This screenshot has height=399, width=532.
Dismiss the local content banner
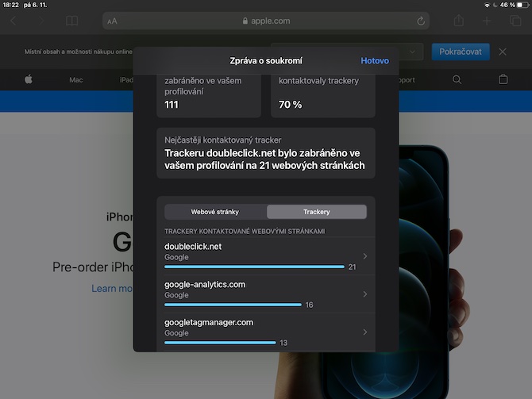[x=503, y=52]
